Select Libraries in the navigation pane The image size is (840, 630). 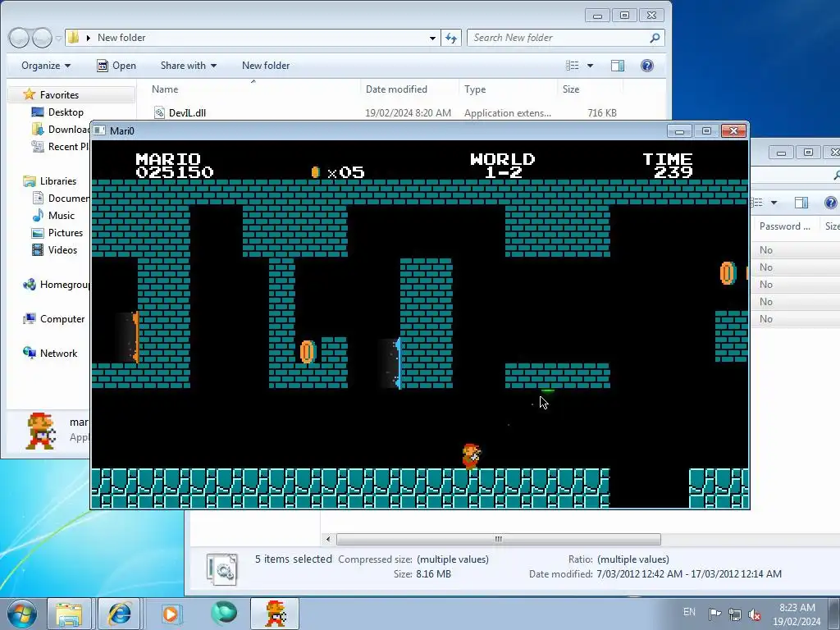point(58,181)
